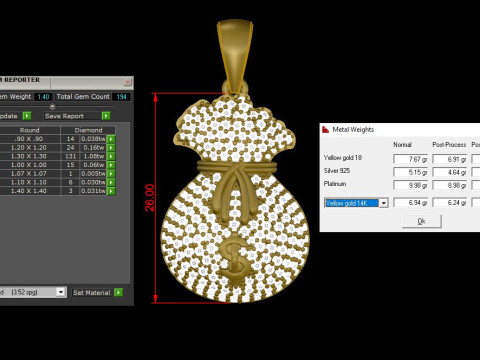Collapse panel with the small up-arrow handle
The height and width of the screenshot is (360, 480).
52,106
